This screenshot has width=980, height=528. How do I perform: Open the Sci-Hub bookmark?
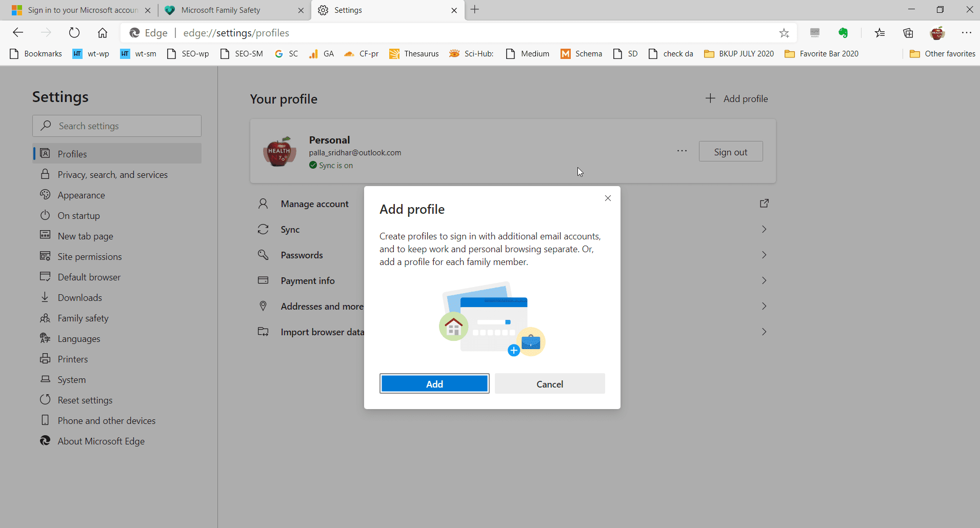471,53
